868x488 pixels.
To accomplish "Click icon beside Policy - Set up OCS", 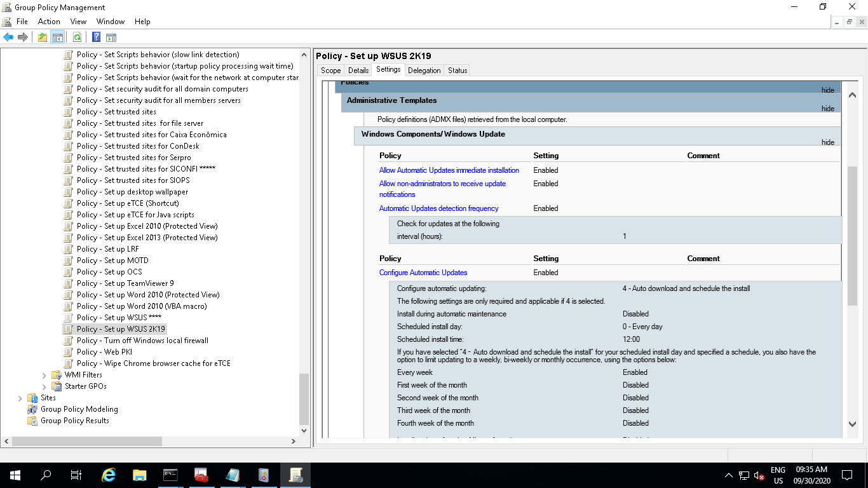I will (69, 272).
